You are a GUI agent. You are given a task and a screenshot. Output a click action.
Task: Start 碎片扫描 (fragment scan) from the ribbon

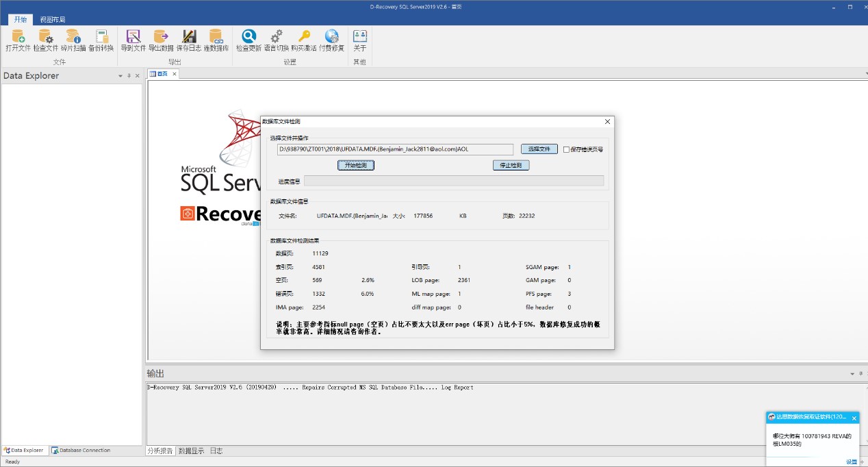click(73, 41)
